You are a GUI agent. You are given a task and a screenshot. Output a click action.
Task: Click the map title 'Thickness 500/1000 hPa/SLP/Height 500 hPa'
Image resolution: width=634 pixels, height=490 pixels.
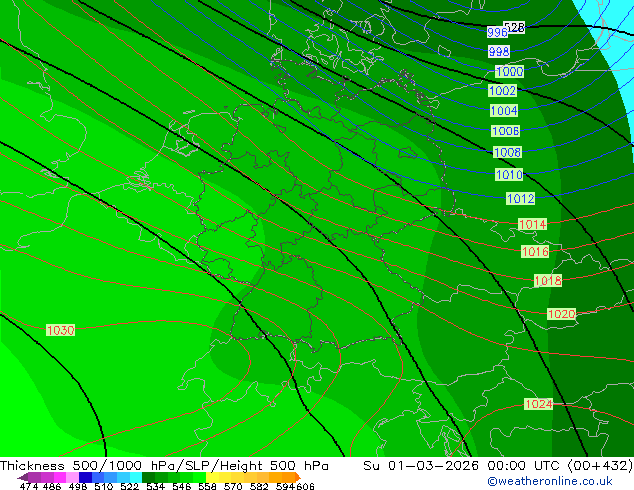point(164,466)
